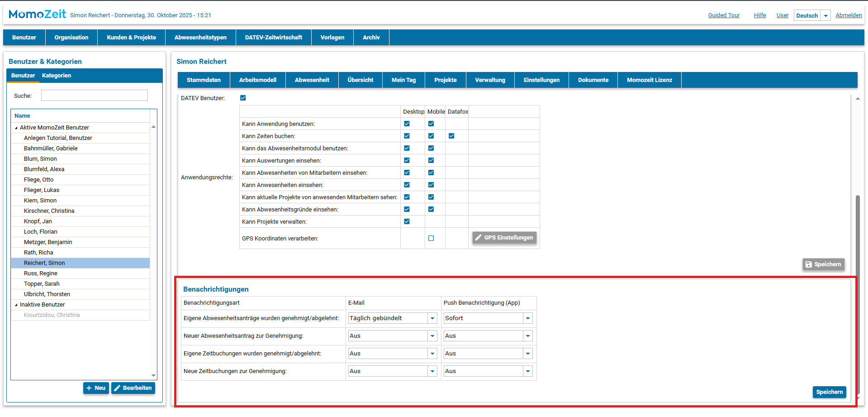
Task: Click the Guided Tour link
Action: 724,15
